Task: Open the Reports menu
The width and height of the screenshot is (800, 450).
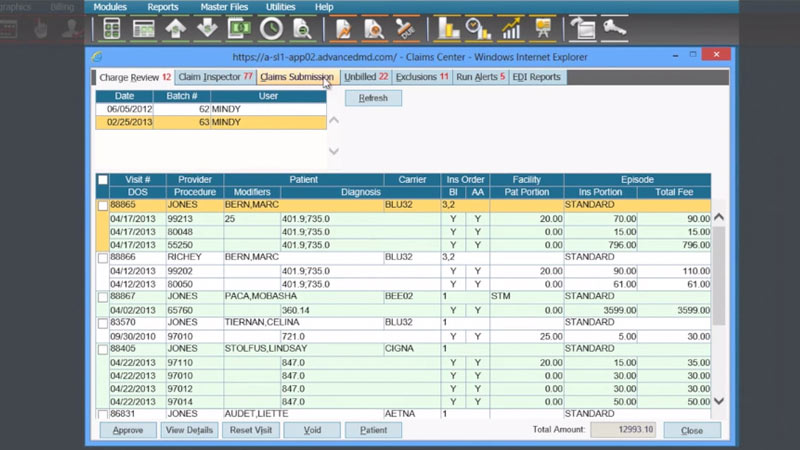Action: [x=163, y=7]
